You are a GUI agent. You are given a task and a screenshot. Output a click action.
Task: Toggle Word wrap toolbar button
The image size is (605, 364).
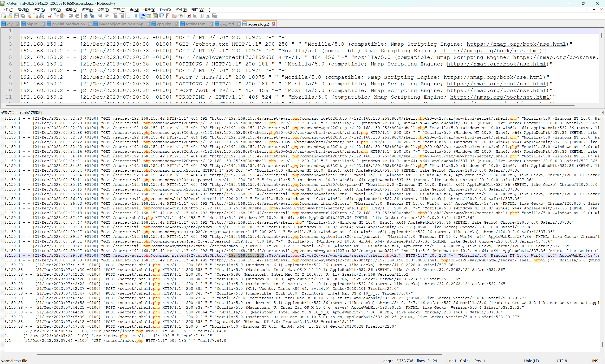pyautogui.click(x=130, y=16)
